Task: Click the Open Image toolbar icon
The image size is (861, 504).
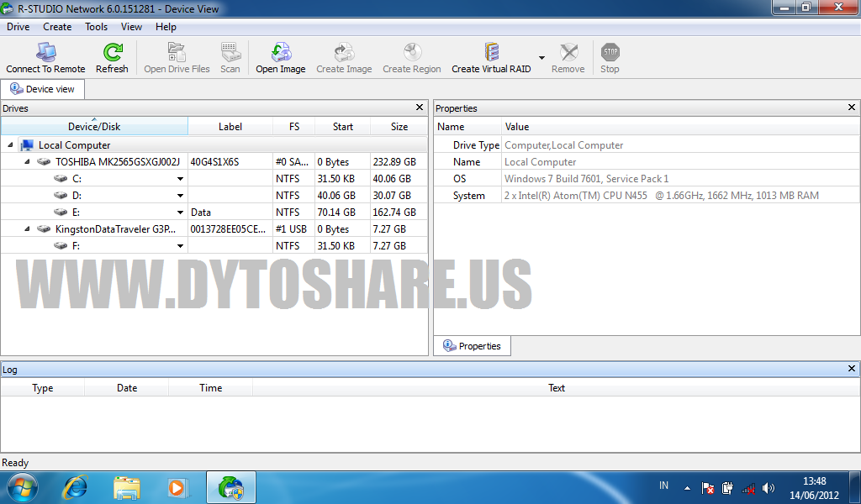Action: (280, 52)
